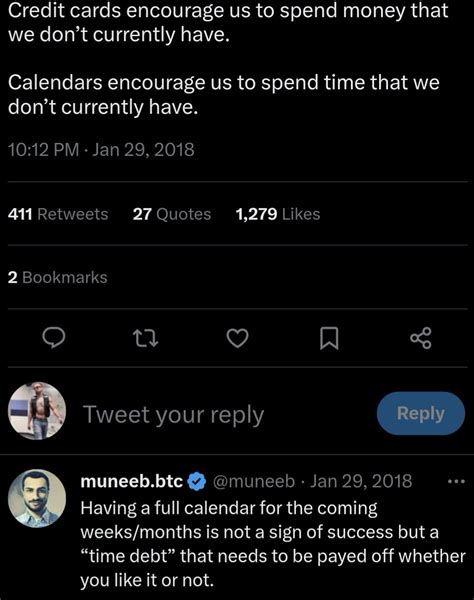Click the blue verified badge
The height and width of the screenshot is (600, 474).
[197, 481]
